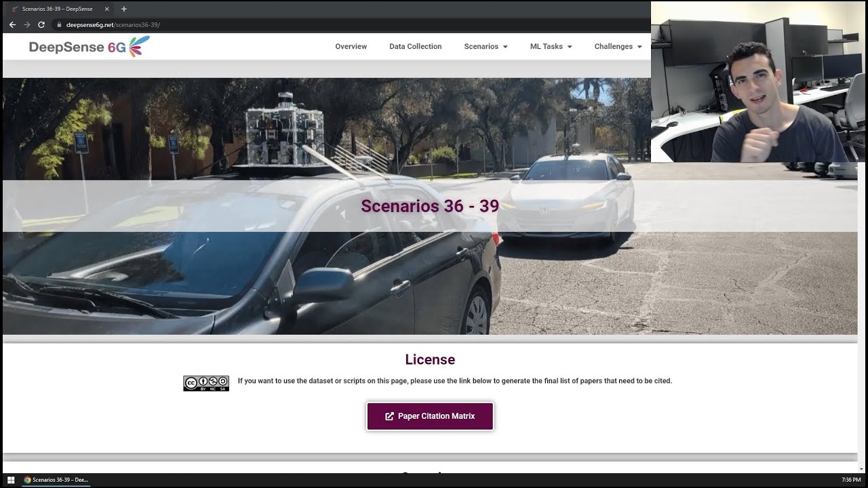
Task: Click the page vertical scrollbar down arrow
Action: tap(863, 469)
